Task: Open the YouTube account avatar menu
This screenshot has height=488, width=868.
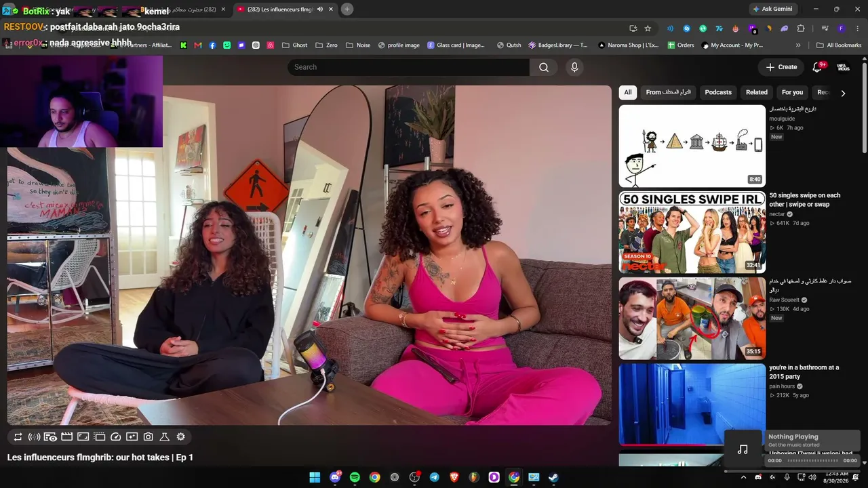Action: click(x=843, y=67)
